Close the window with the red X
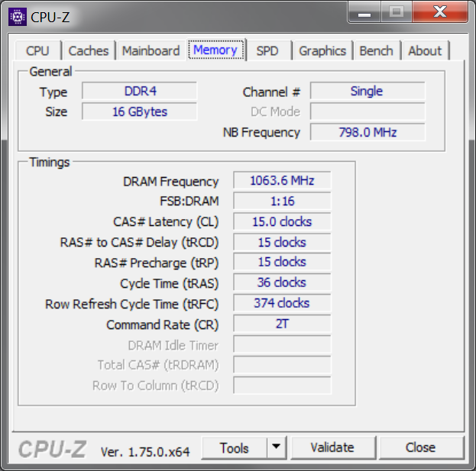 [440, 12]
